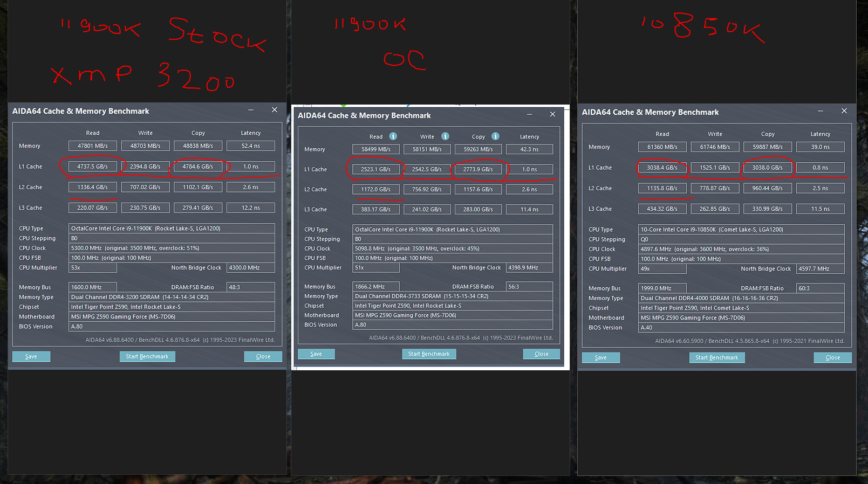868x484 pixels.
Task: Click the memory type "Dual Channel DDR4-3200 SDRAM" field
Action: [172, 297]
